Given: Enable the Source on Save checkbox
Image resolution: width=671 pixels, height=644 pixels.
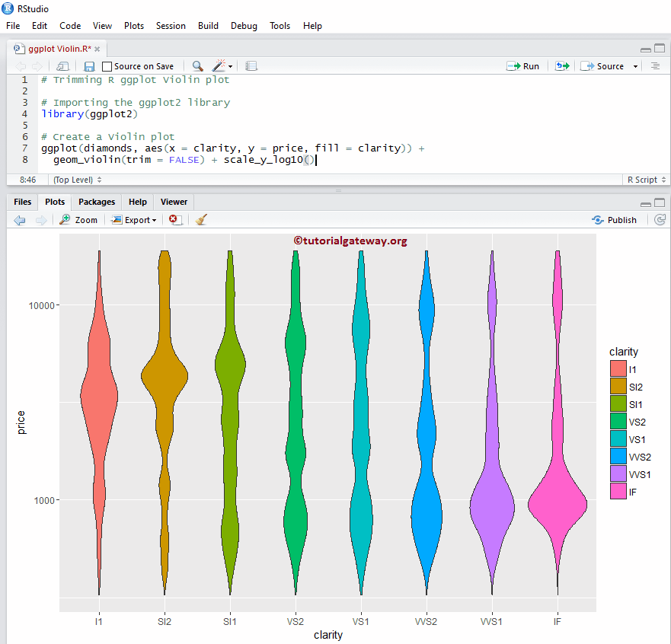Looking at the screenshot, I should point(107,67).
